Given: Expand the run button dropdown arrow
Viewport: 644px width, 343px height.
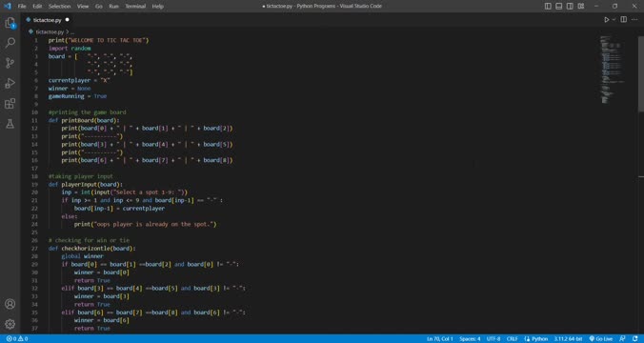Looking at the screenshot, I should coord(614,20).
